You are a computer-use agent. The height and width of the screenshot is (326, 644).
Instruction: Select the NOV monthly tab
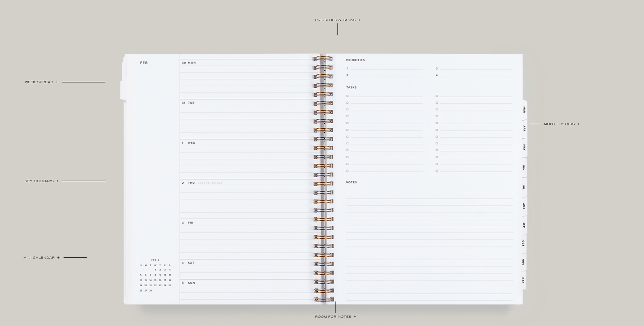[x=523, y=262]
